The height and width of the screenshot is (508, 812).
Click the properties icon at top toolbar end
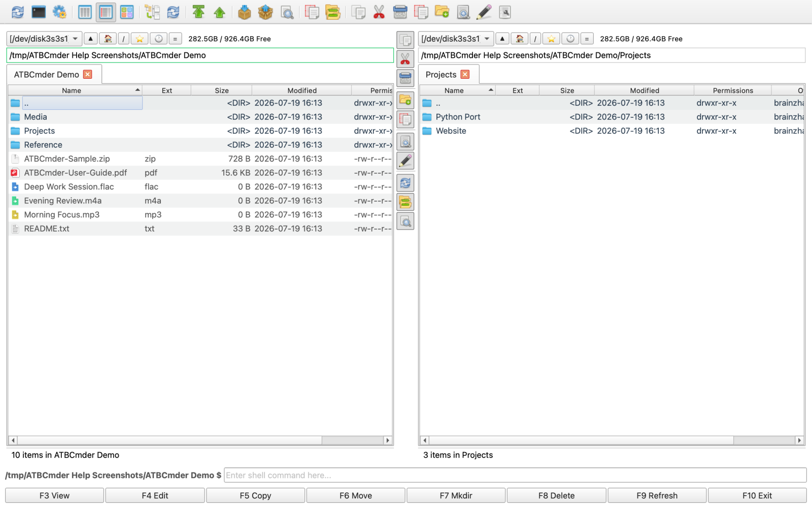point(505,12)
